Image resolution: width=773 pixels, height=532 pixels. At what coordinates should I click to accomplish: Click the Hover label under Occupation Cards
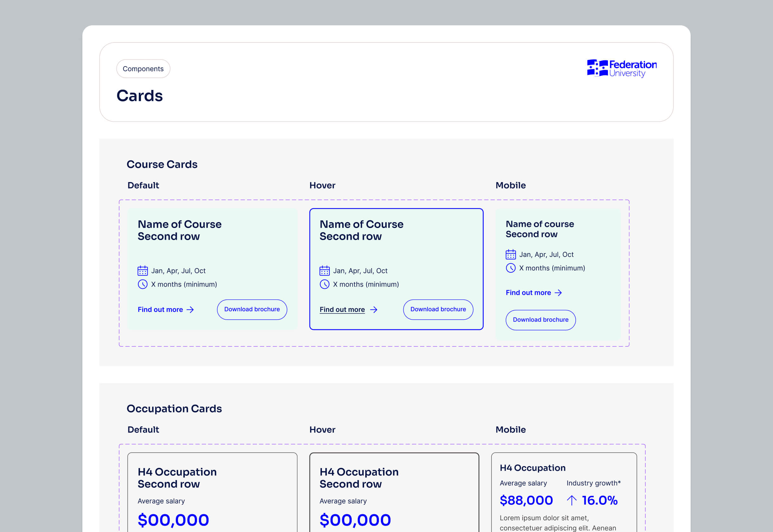tap(323, 430)
